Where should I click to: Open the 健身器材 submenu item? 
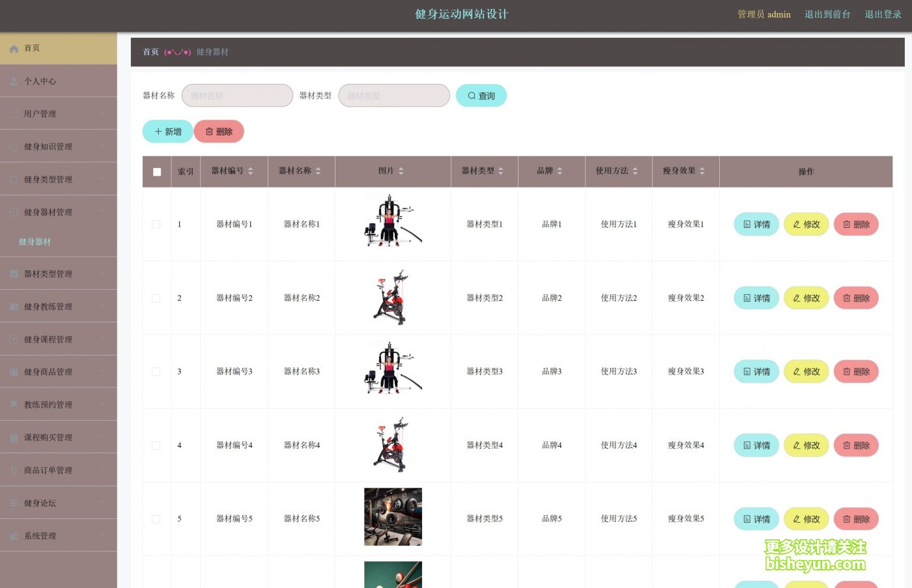click(x=35, y=242)
